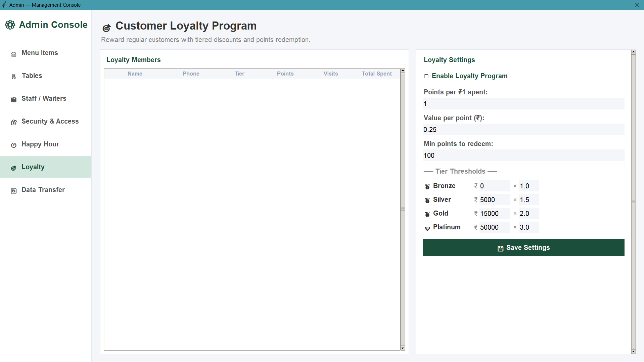This screenshot has height=362, width=644.
Task: Click the Min points to redeem field
Action: pos(523,155)
